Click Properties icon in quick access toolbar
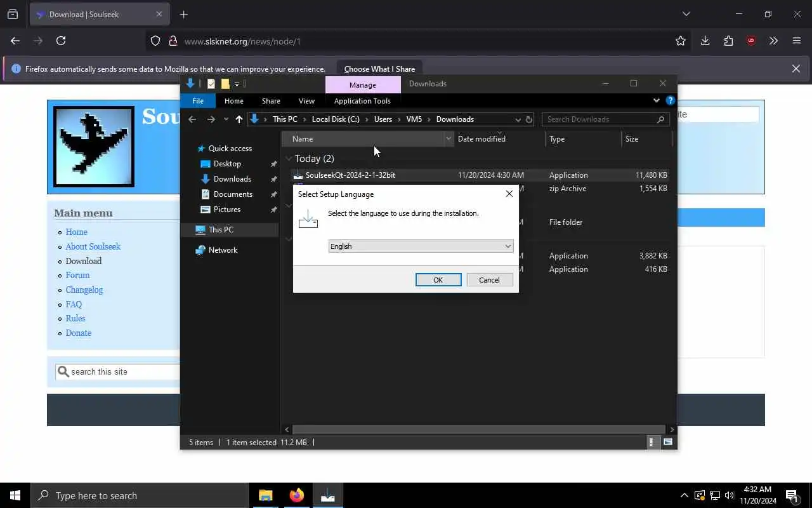Image resolution: width=812 pixels, height=508 pixels. [211, 84]
